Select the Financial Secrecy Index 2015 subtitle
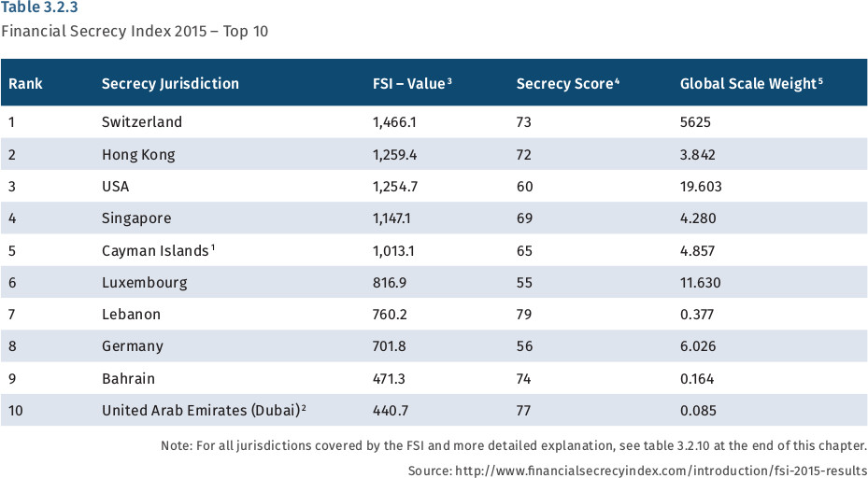 [x=136, y=30]
